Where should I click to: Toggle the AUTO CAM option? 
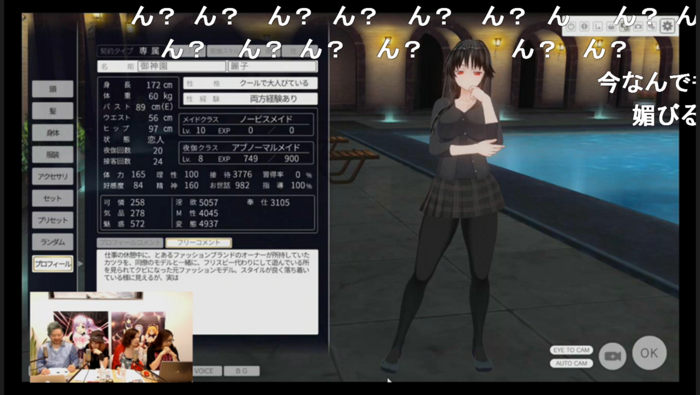[x=571, y=363]
